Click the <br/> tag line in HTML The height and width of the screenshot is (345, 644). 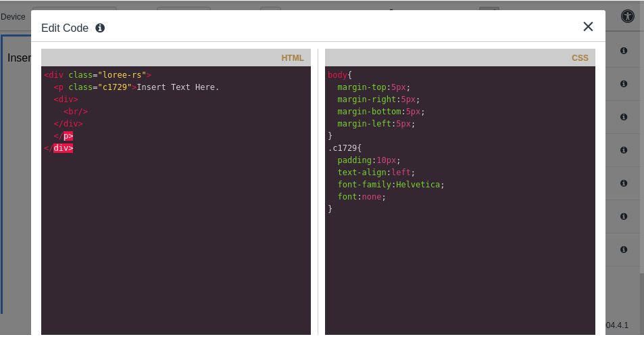(x=76, y=112)
